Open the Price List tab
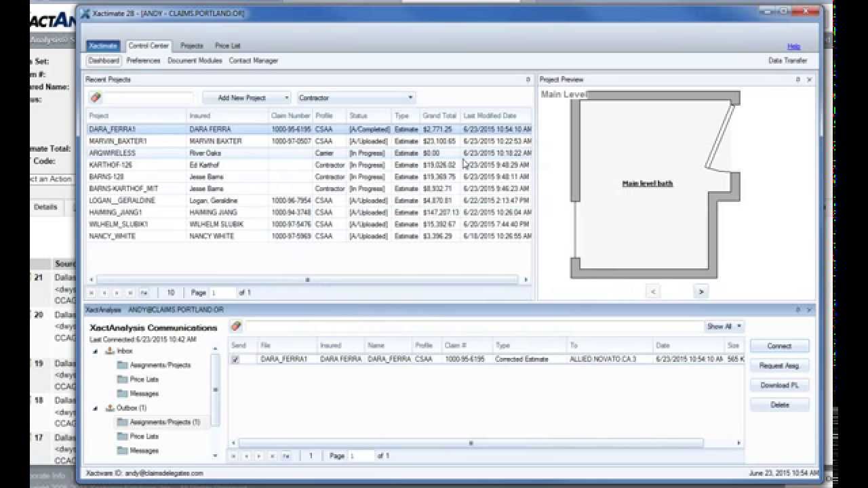Image resolution: width=868 pixels, height=488 pixels. tap(228, 45)
